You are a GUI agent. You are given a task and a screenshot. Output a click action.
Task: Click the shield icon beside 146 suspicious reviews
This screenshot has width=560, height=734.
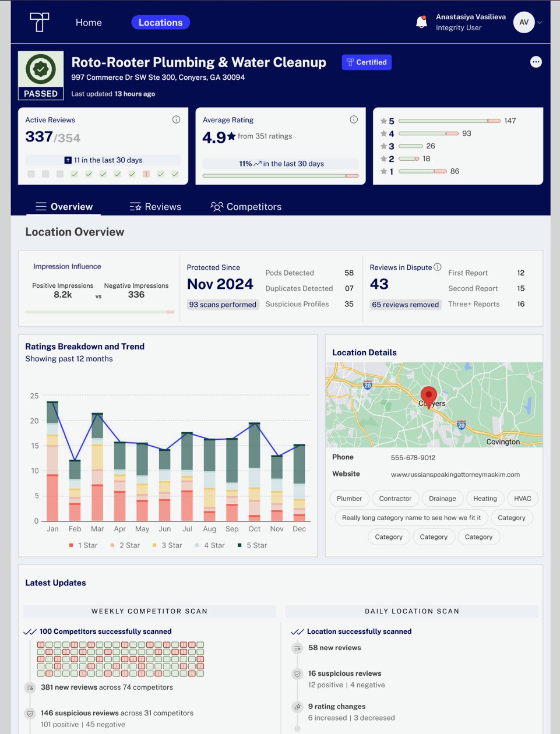[x=30, y=713]
